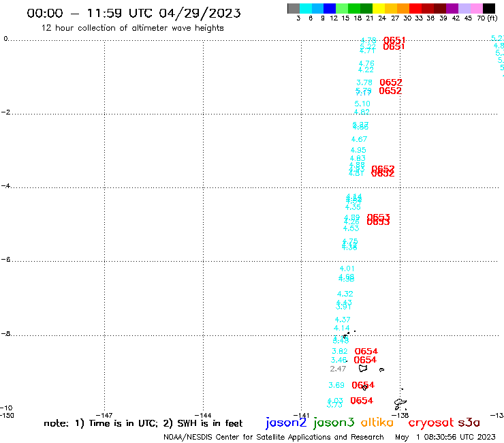The width and height of the screenshot is (504, 443).
Task: Click the '12' legend scale label
Action: click(334, 18)
